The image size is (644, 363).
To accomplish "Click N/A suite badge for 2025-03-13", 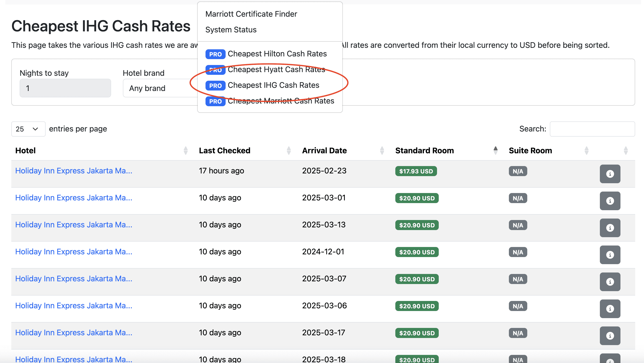I will [518, 225].
